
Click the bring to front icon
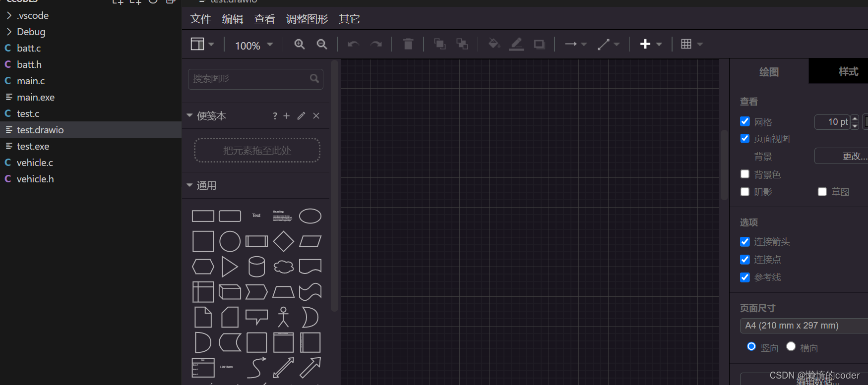(439, 44)
